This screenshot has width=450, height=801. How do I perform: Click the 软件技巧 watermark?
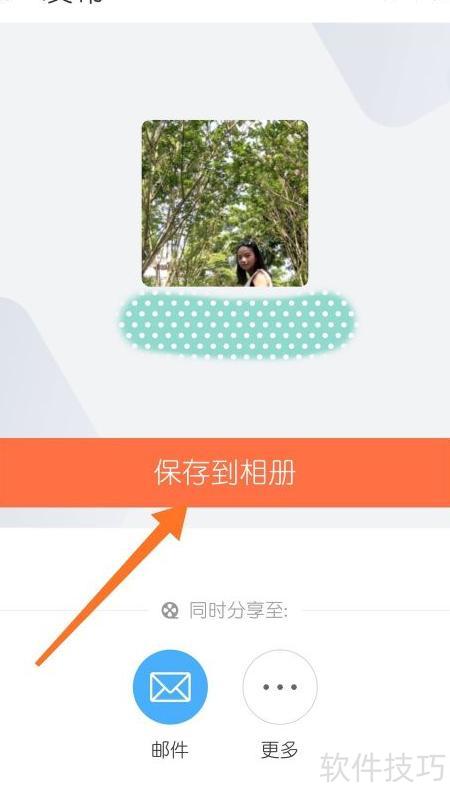tap(383, 768)
